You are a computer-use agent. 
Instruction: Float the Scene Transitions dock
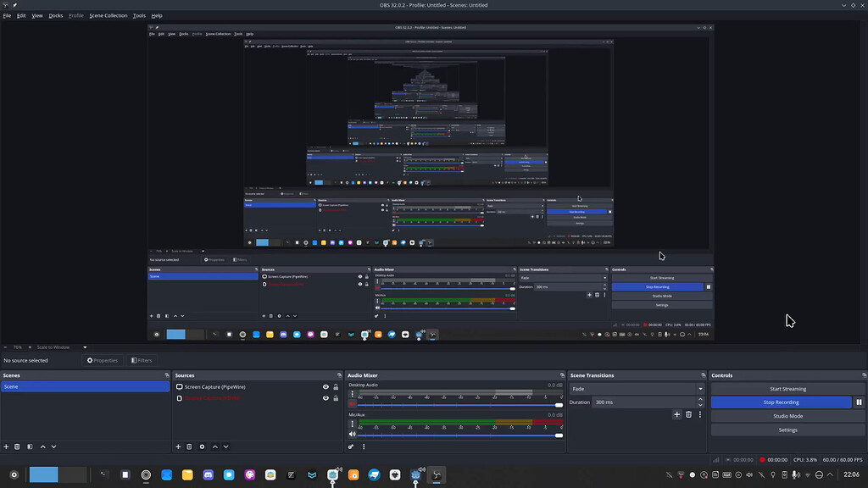704,375
